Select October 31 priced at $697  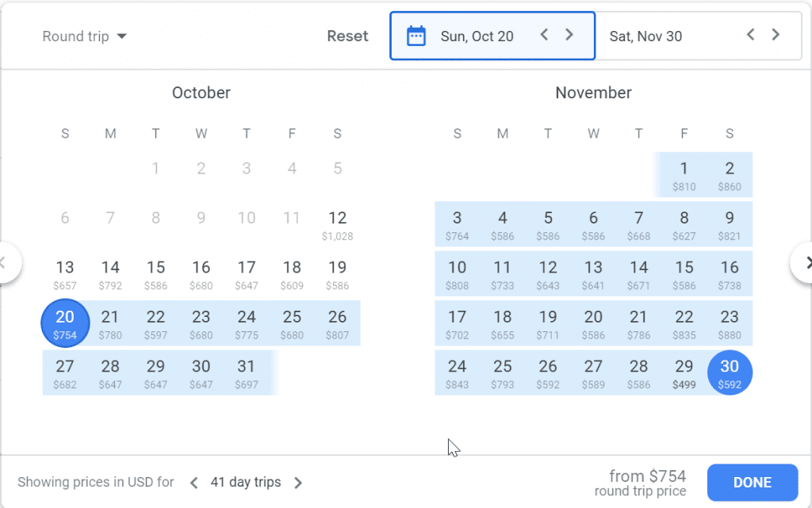click(247, 372)
